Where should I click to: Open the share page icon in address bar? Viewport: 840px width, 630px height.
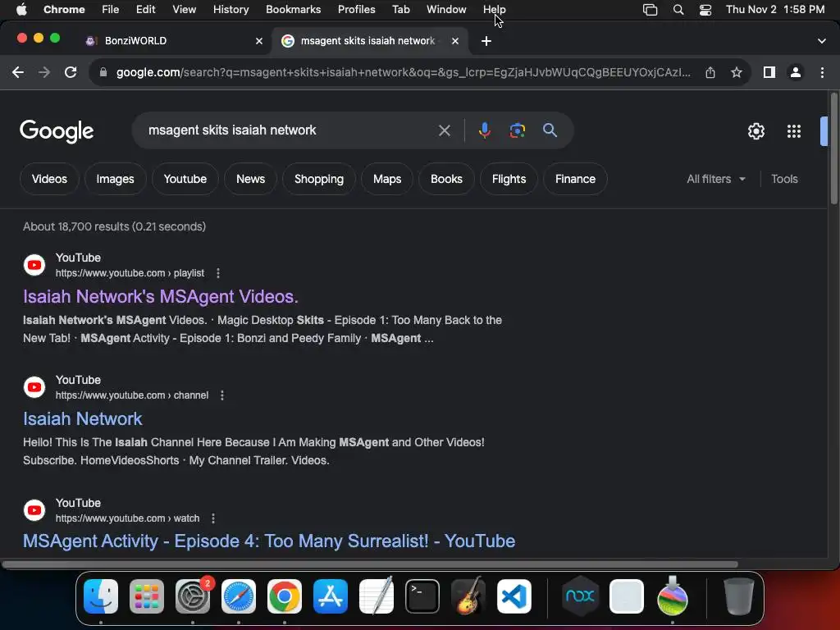[710, 72]
